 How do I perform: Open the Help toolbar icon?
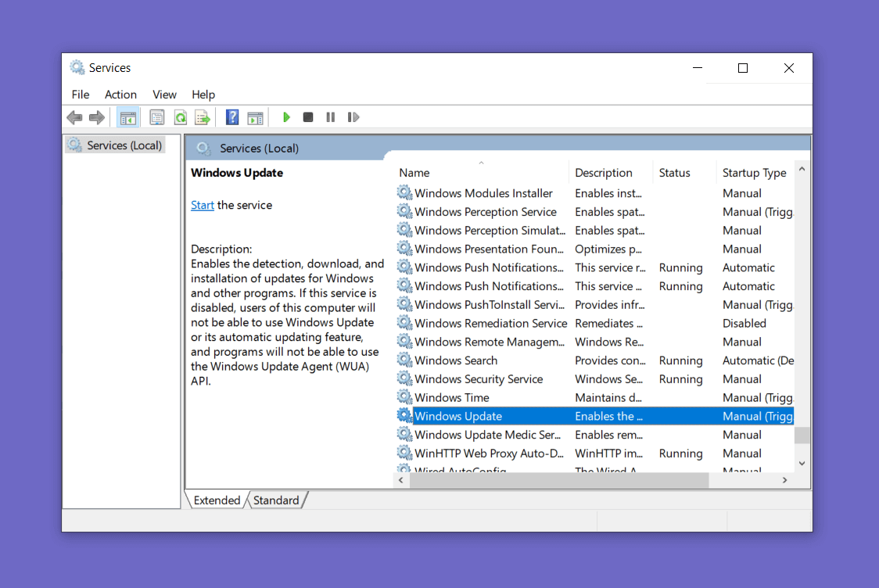[x=232, y=117]
